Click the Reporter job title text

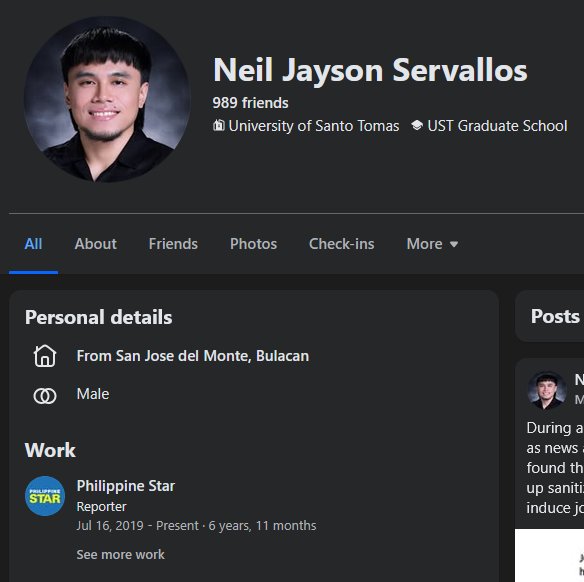point(101,507)
